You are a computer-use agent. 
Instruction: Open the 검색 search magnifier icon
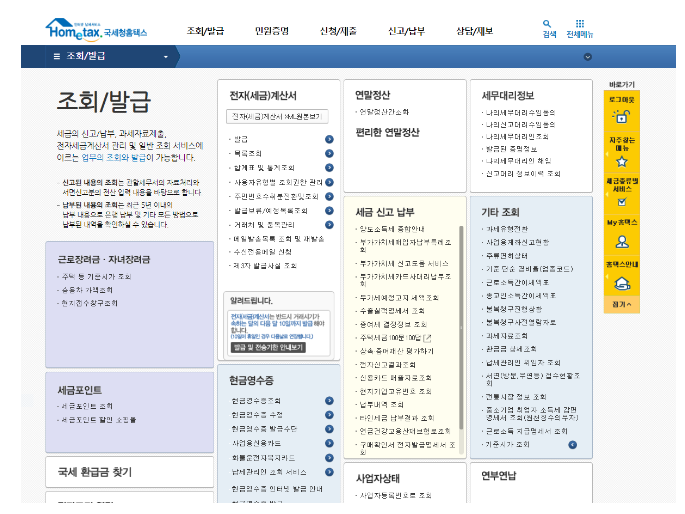(547, 24)
